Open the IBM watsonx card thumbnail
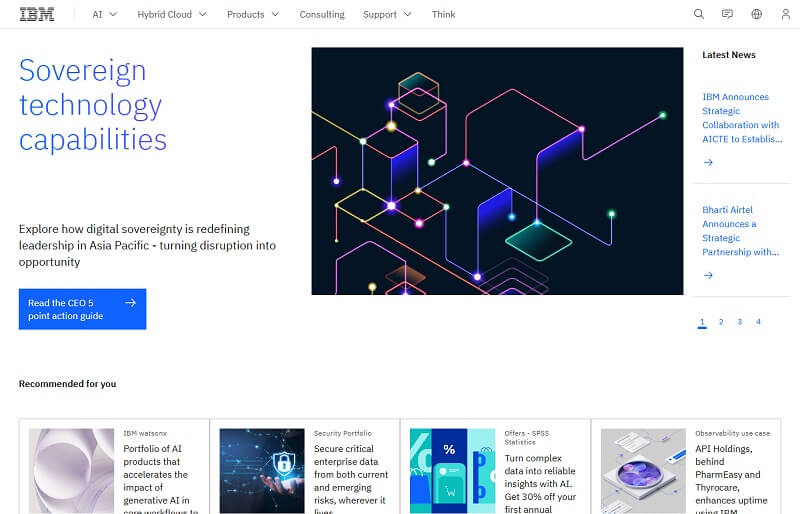800x514 pixels. [71, 471]
